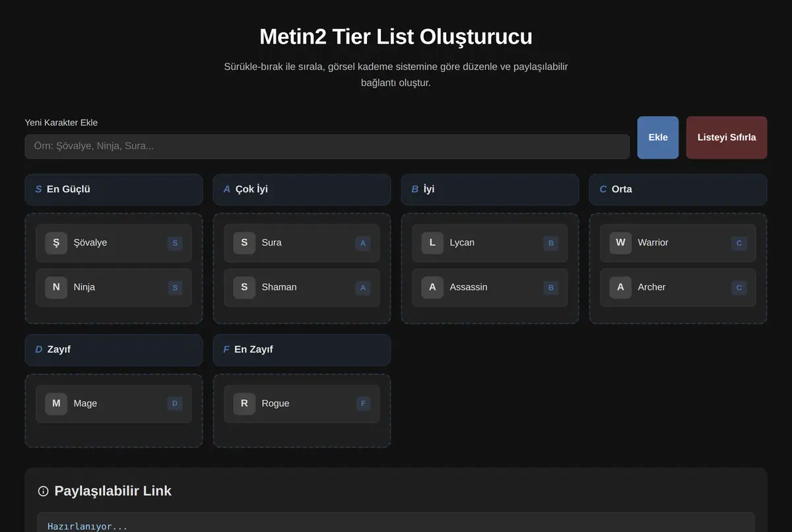This screenshot has width=792, height=532.
Task: Click the Lycan character name
Action: coord(462,243)
